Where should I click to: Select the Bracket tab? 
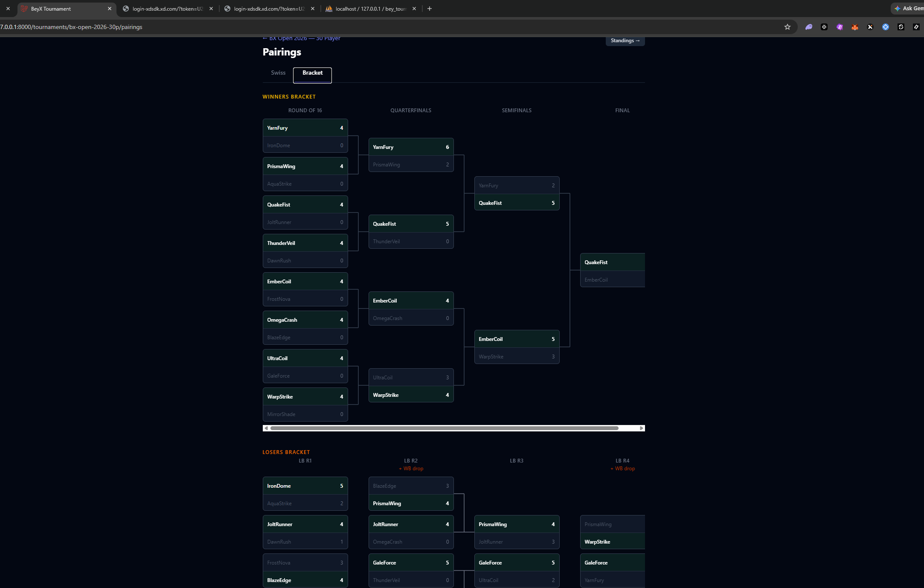click(x=312, y=75)
